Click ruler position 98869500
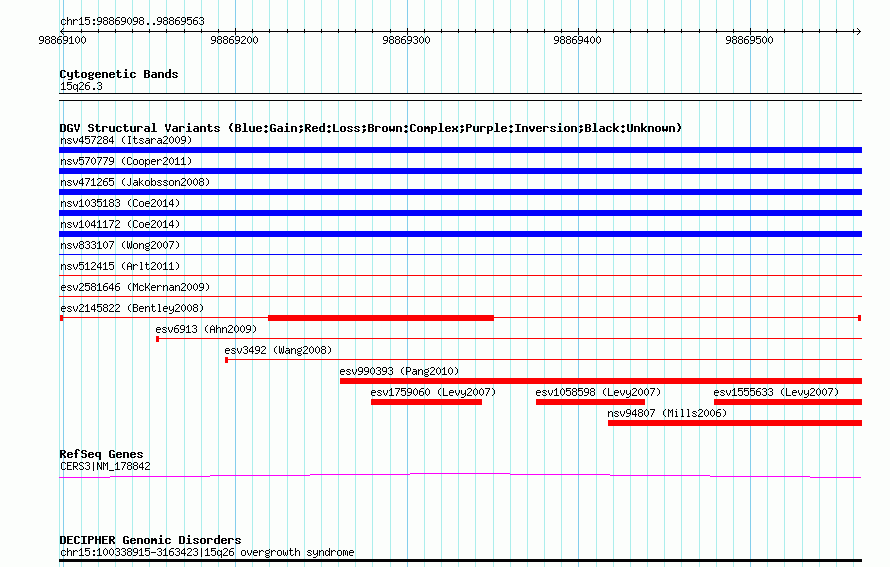Viewport: 890px width, 567px height. pos(749,40)
